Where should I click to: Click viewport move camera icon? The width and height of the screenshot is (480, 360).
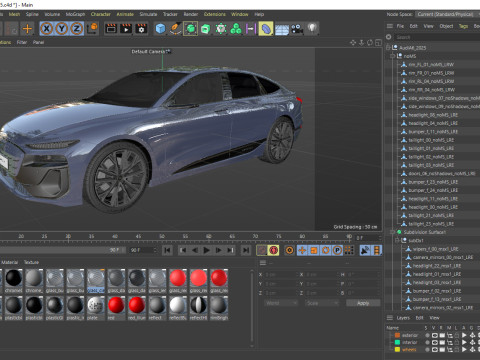pyautogui.click(x=353, y=43)
